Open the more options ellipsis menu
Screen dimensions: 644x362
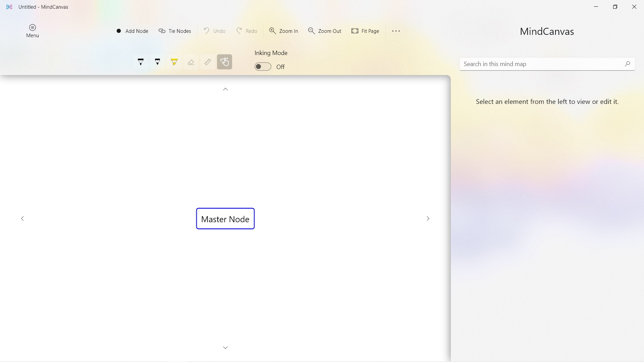(x=396, y=31)
